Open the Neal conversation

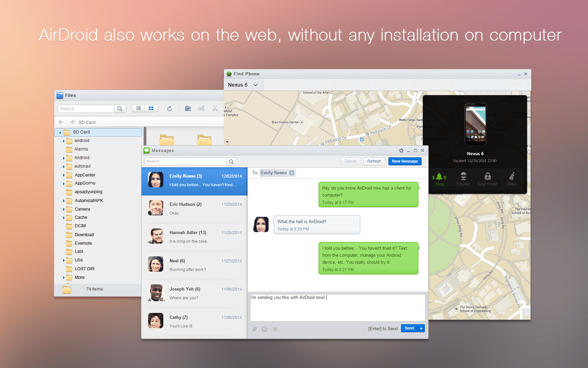194,265
